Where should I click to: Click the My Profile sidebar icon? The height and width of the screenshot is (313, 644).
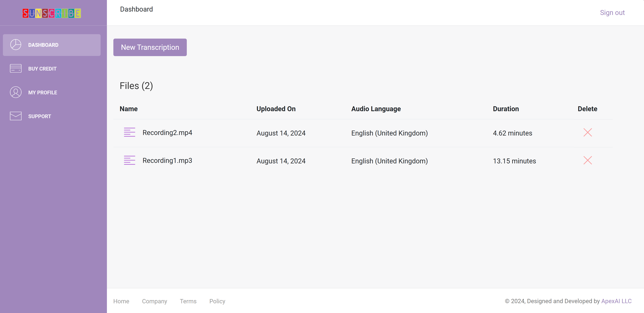point(16,92)
